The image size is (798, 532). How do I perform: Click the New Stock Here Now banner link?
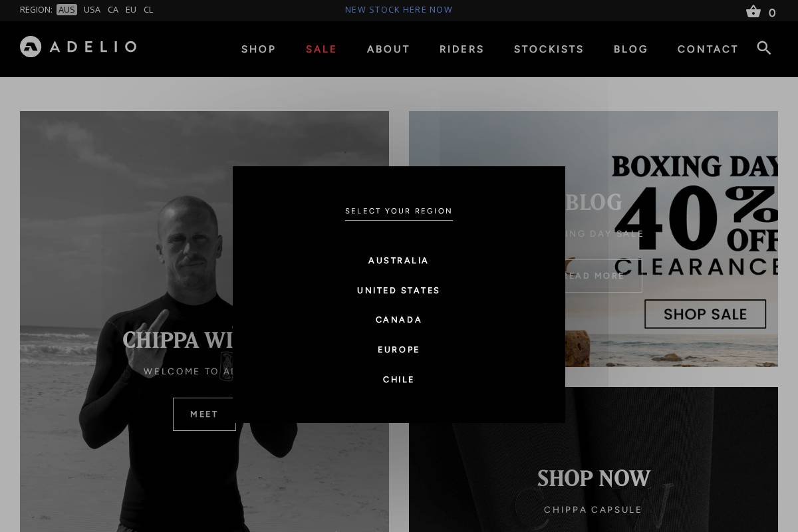pos(398,10)
